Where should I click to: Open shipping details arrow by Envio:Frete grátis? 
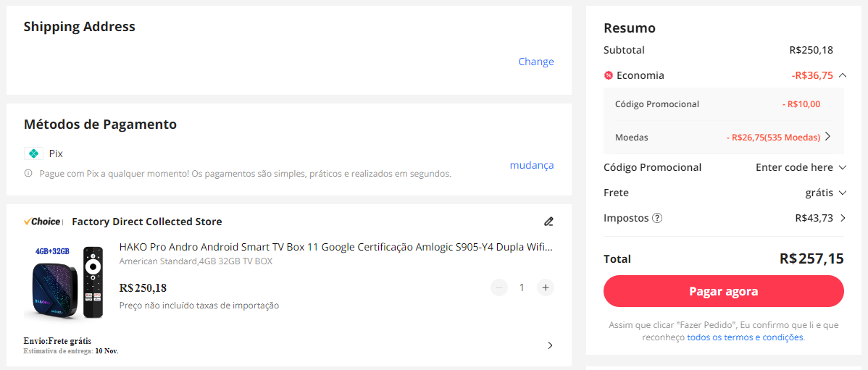tap(550, 345)
